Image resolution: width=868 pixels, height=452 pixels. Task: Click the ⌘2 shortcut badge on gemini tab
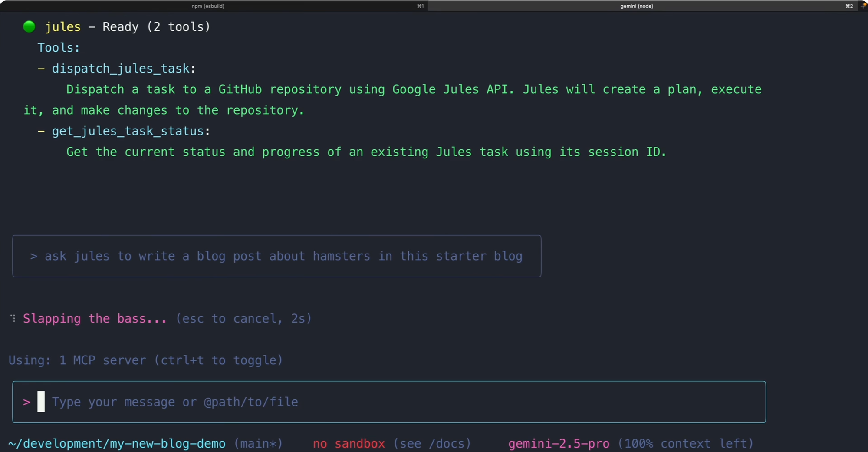(x=849, y=6)
